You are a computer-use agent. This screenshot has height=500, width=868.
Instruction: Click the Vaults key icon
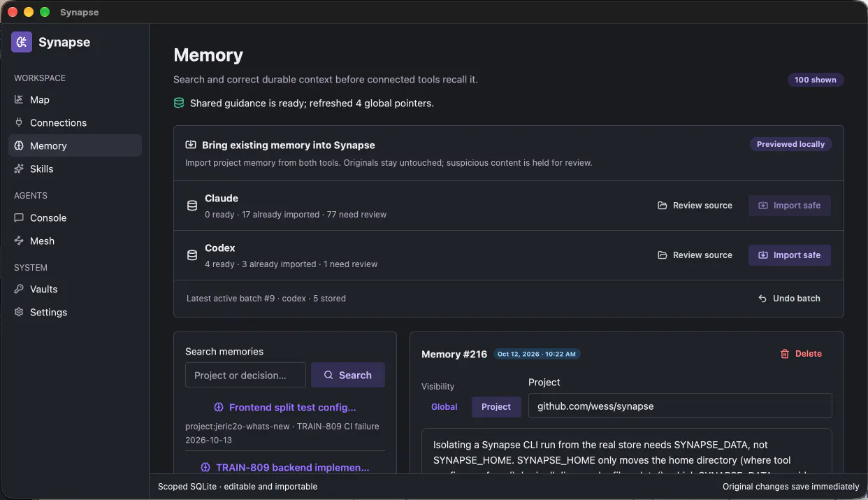pos(19,290)
